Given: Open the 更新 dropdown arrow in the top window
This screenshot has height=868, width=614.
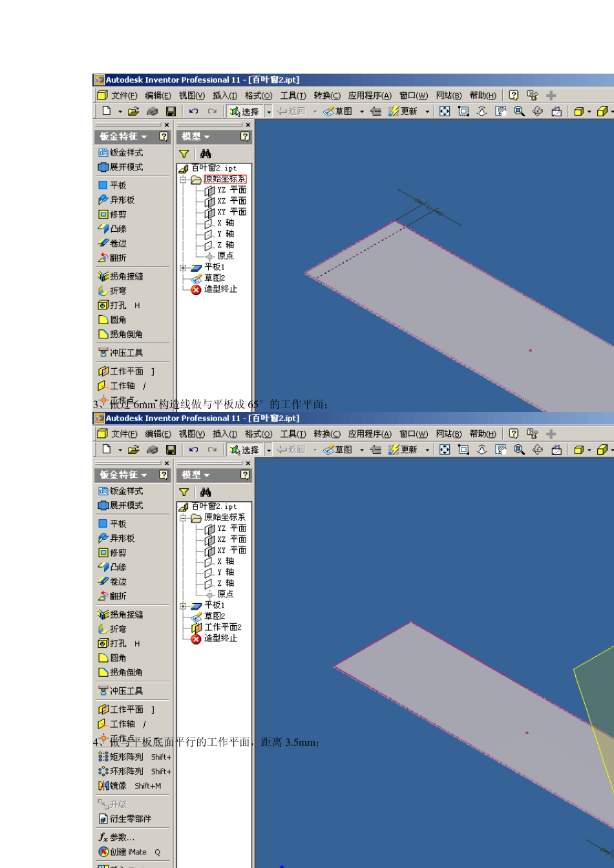Looking at the screenshot, I should click(x=427, y=112).
